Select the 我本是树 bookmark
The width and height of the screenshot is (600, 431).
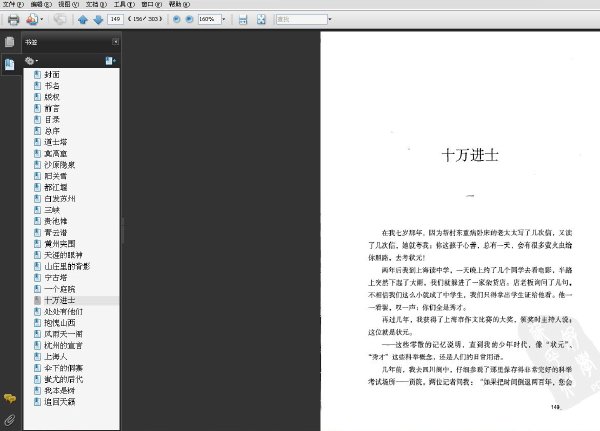tap(59, 390)
